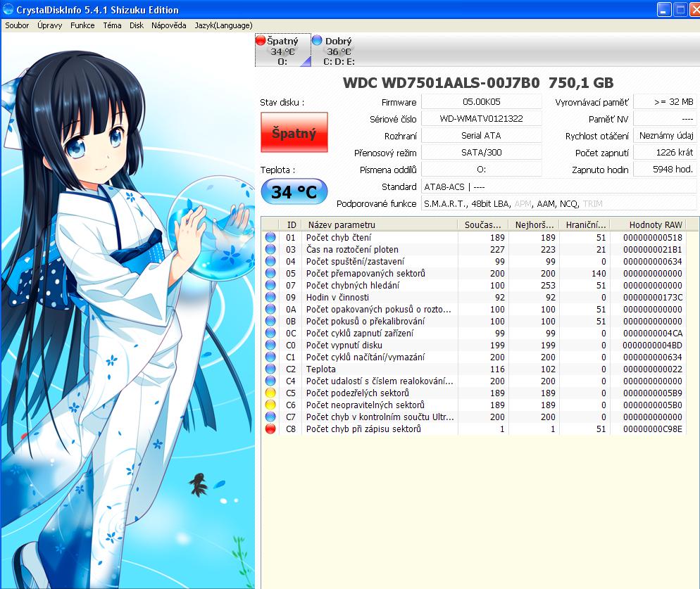Click the status icon for ID C1 row
Viewport: 700px width, 589px height.
point(270,357)
